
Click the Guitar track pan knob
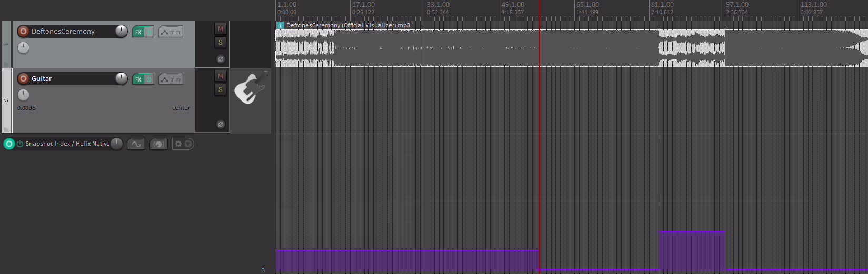point(23,95)
